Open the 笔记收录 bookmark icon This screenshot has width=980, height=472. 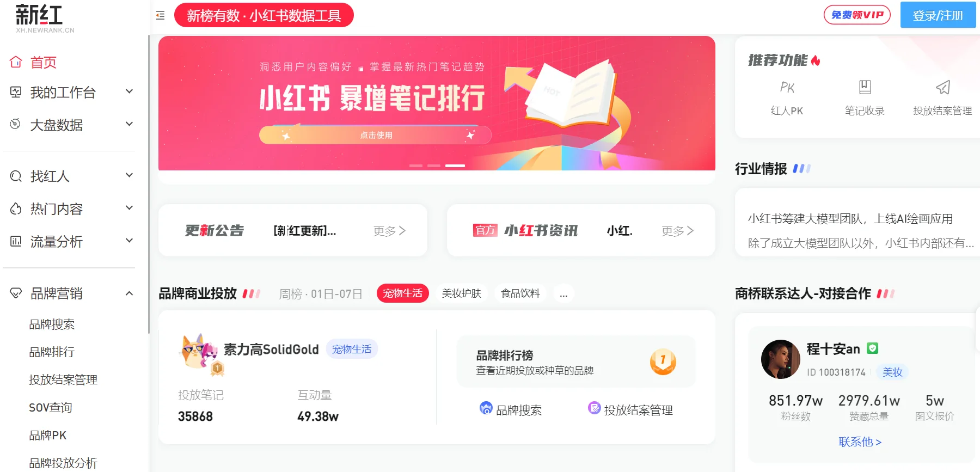pos(865,87)
